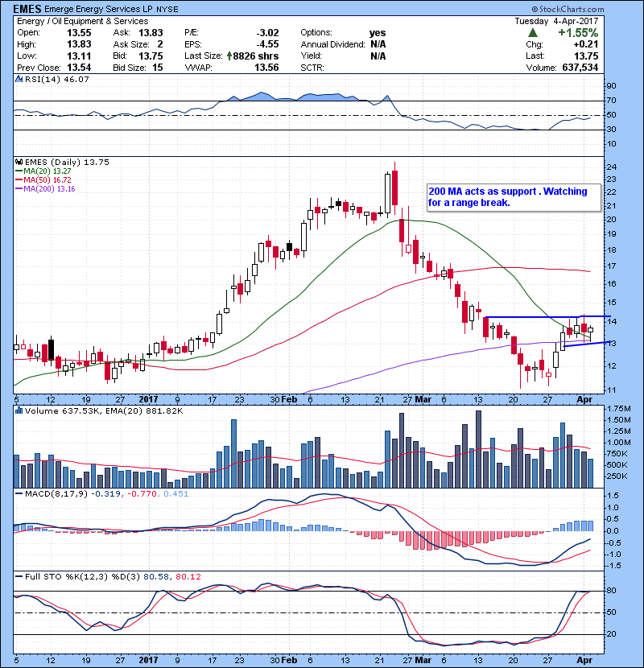Click the stochastic %D value 80.12
Screen dimensions: 644x668
[188, 577]
